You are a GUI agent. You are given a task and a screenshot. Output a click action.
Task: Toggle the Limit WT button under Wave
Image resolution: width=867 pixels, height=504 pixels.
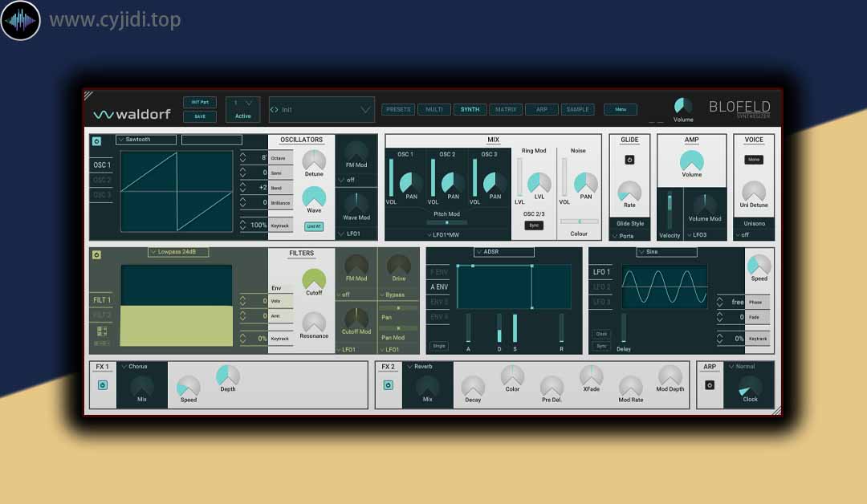click(x=314, y=226)
